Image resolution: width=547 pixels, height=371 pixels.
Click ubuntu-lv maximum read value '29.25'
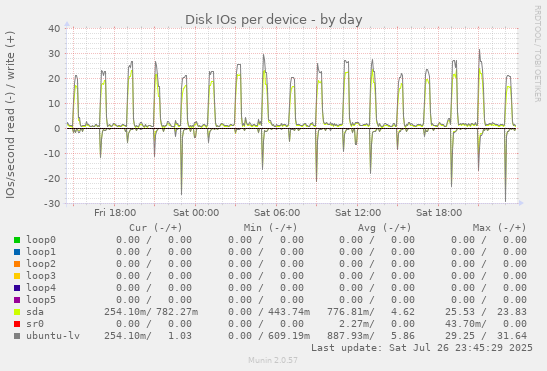coord(460,335)
